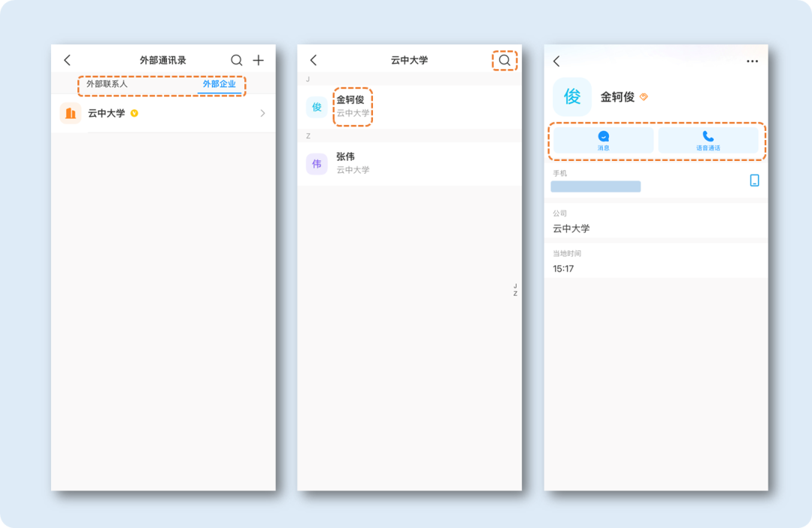Open search on the 云中大学 member list
The width and height of the screenshot is (812, 528).
504,59
